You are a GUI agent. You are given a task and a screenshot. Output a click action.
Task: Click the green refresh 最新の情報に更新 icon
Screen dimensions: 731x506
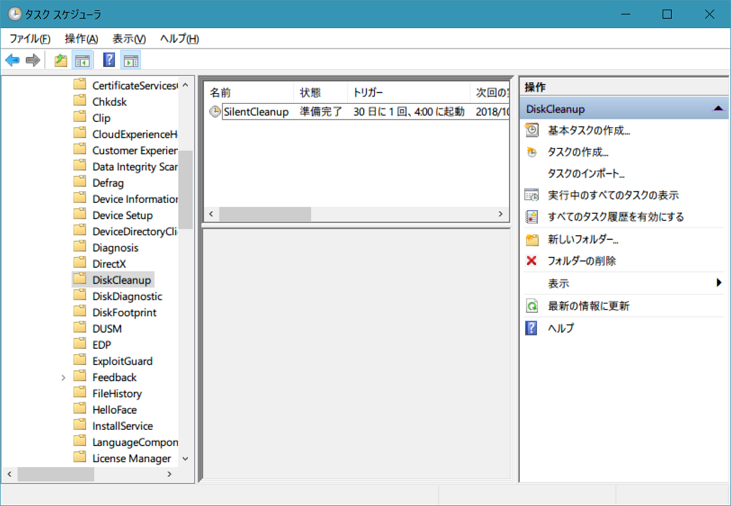tap(532, 306)
